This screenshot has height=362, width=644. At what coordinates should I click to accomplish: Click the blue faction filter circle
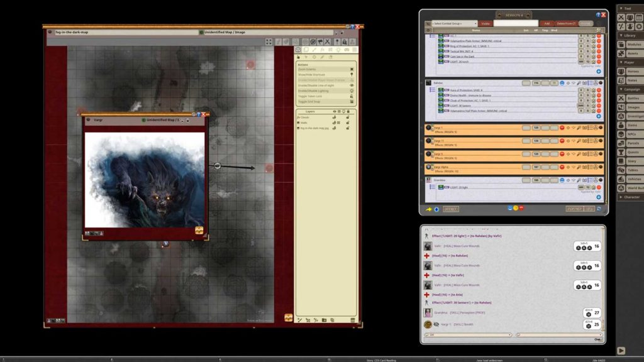[510, 208]
